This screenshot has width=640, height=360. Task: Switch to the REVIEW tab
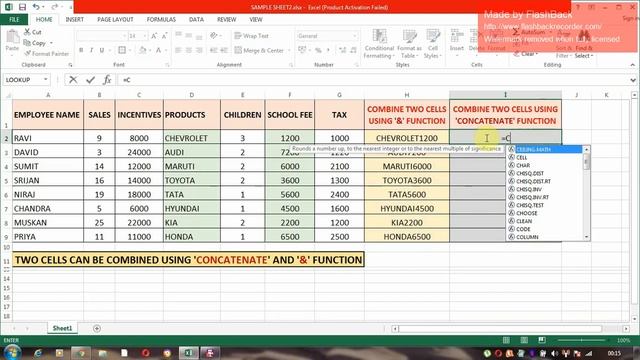tap(227, 20)
